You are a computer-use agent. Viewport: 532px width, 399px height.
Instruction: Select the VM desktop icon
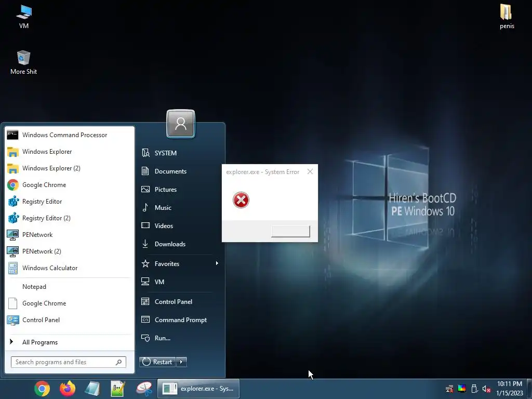click(24, 17)
